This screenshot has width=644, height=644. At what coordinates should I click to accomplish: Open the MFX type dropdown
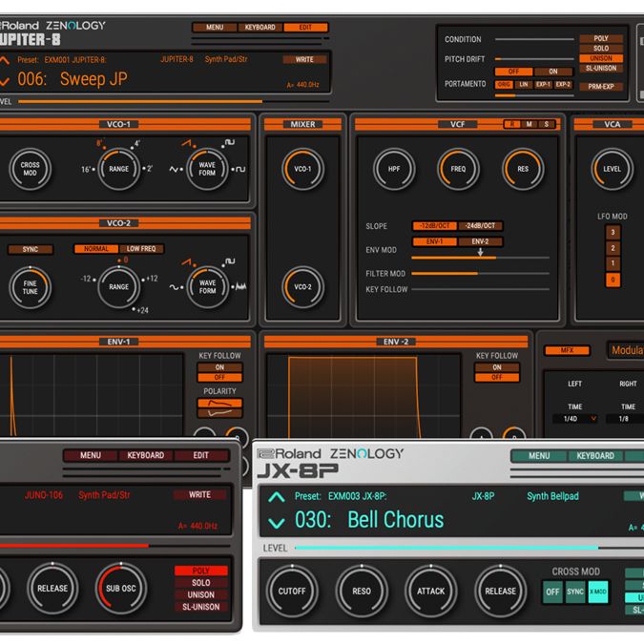[x=626, y=350]
